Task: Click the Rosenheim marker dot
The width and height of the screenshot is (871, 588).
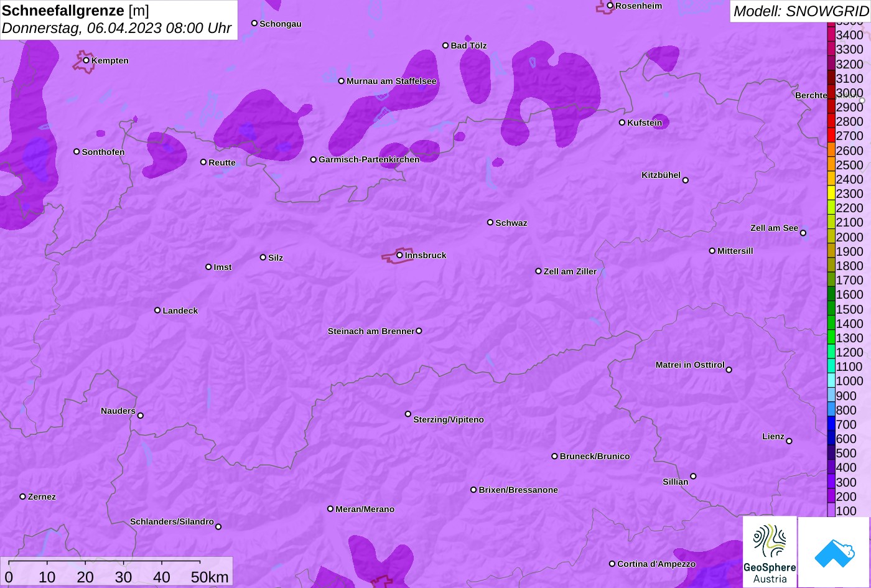Action: tap(610, 6)
